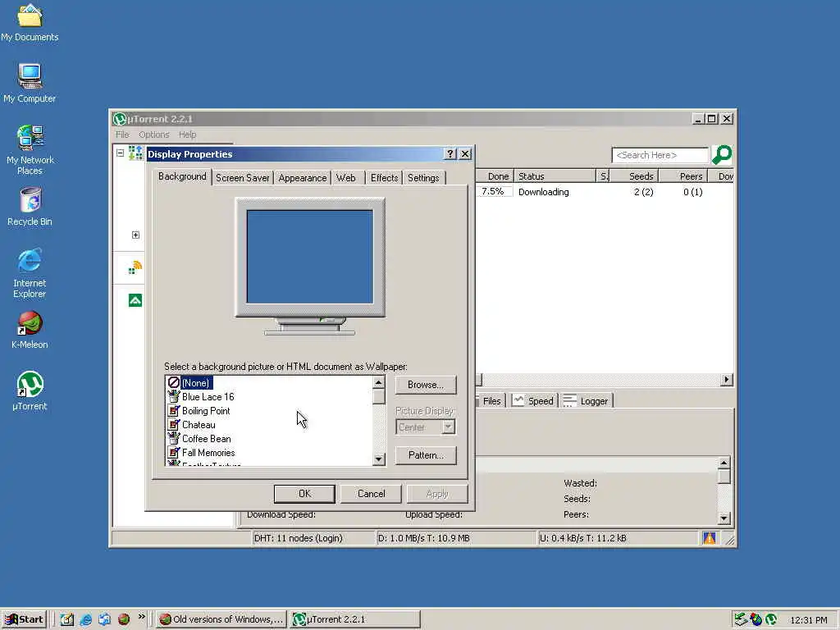Viewport: 840px width, 630px height.
Task: Launch K-Meleon browser from the desktop
Action: 30,330
